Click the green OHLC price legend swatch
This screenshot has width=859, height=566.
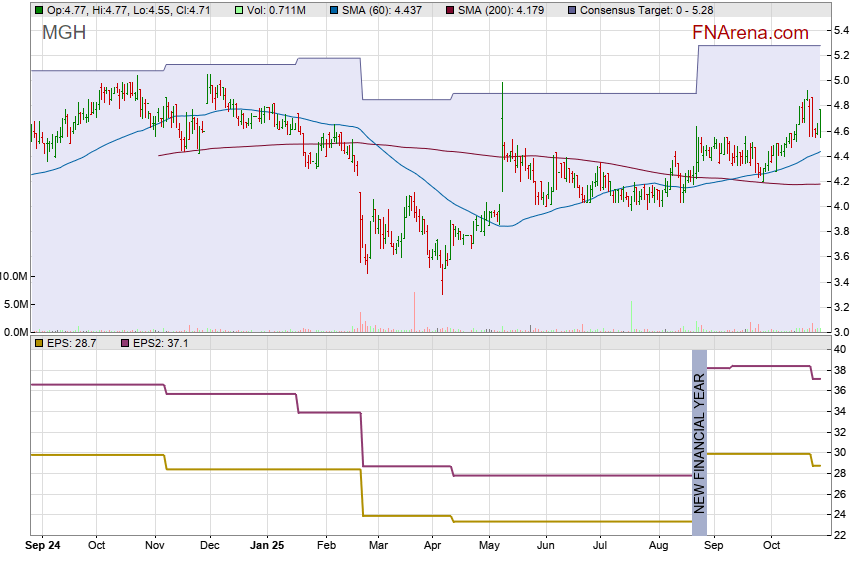(39, 10)
